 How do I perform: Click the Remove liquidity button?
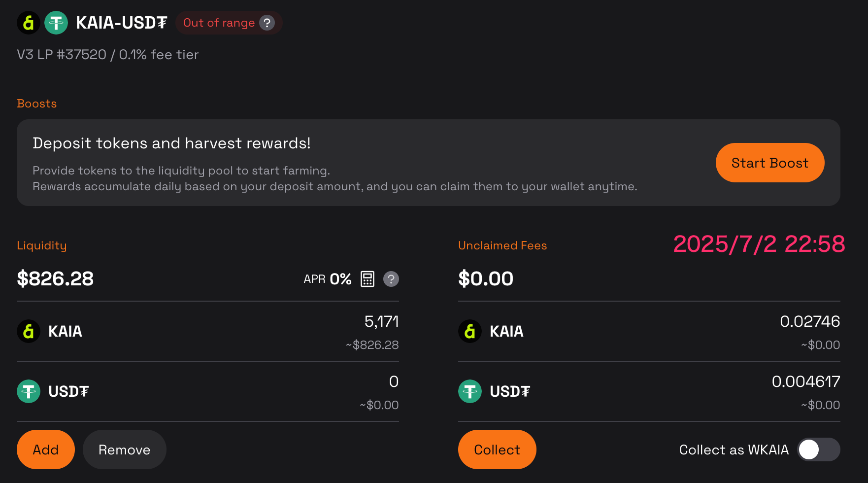pos(125,449)
